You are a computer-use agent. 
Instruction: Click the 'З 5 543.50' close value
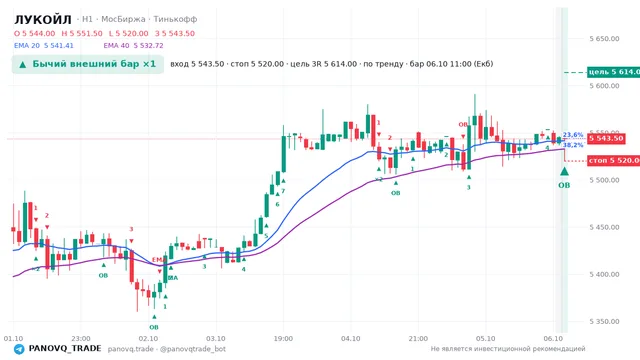click(175, 33)
